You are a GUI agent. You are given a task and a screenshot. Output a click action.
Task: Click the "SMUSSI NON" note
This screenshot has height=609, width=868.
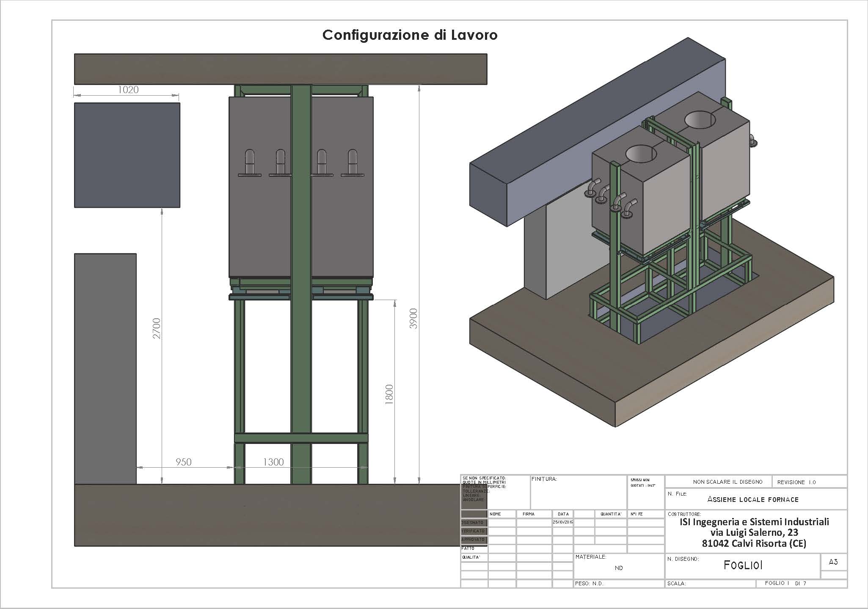[640, 480]
